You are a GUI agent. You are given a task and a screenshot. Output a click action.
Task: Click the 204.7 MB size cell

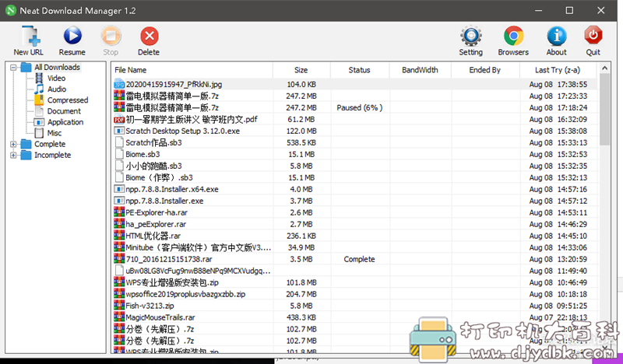(301, 294)
